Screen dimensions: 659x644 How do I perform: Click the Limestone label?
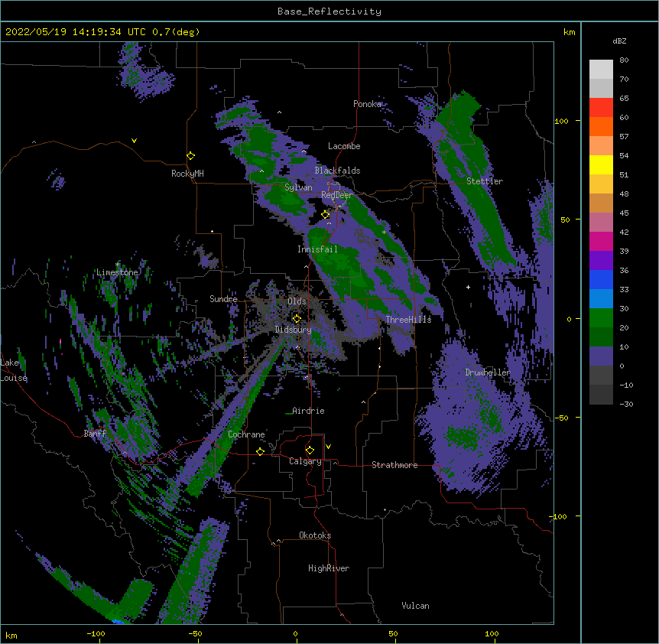point(117,272)
